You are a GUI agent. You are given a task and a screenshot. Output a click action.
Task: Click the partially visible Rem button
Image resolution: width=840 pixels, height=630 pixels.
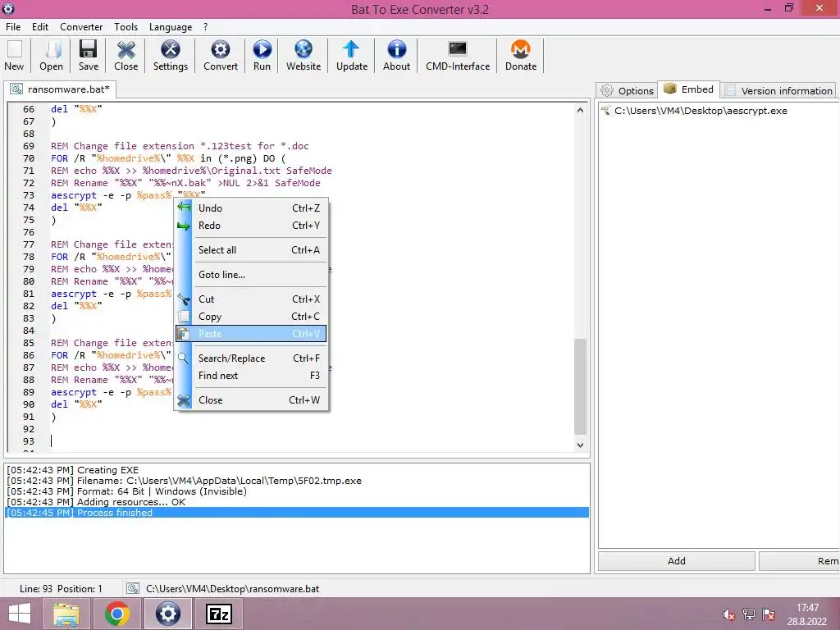coord(800,561)
